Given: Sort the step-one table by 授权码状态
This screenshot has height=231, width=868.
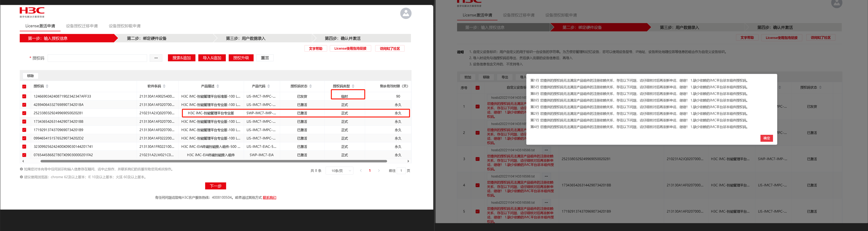Looking at the screenshot, I should click(310, 86).
